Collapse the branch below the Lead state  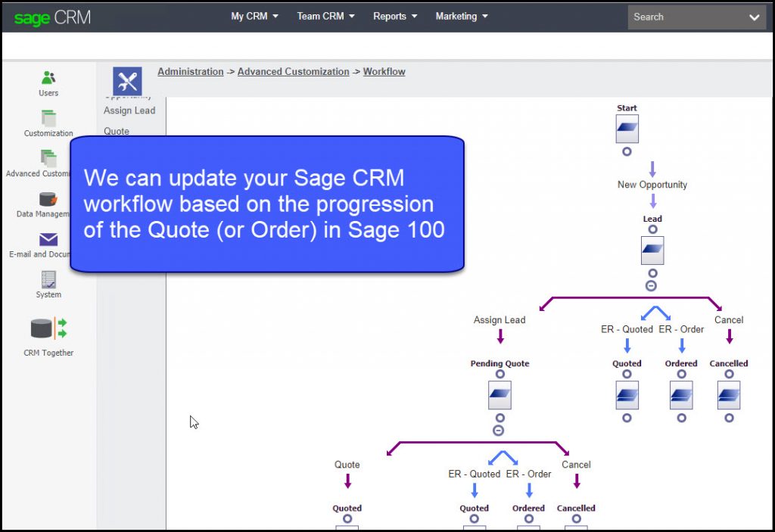point(652,286)
